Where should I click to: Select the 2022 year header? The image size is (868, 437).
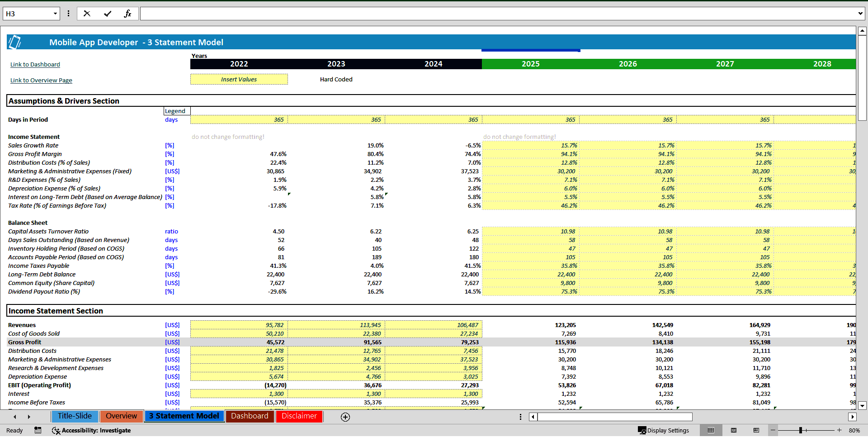(x=239, y=64)
